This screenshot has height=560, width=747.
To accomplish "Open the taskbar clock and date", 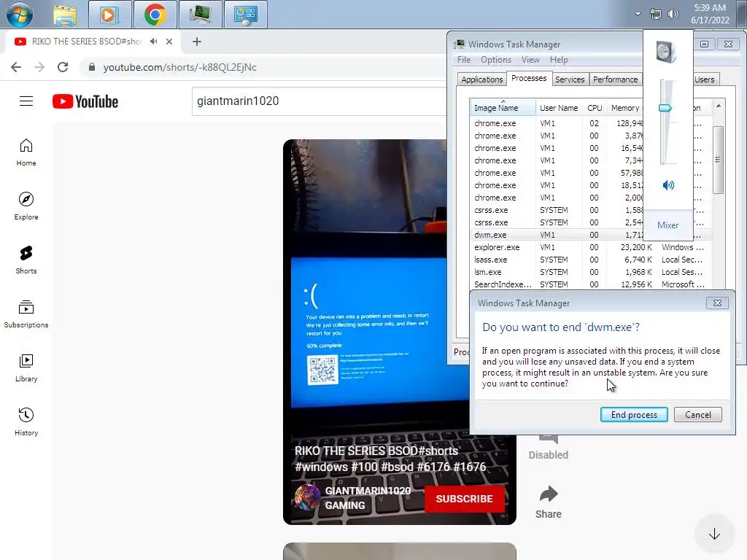I will (710, 14).
